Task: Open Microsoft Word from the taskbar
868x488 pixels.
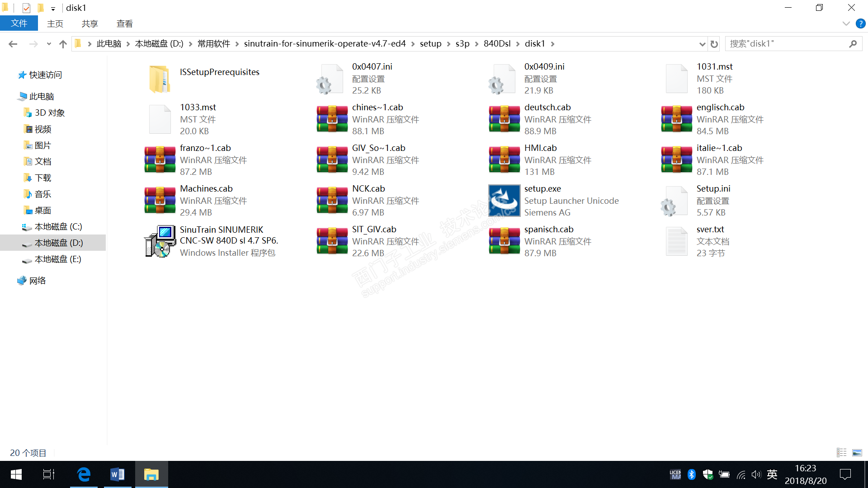Action: [118, 474]
